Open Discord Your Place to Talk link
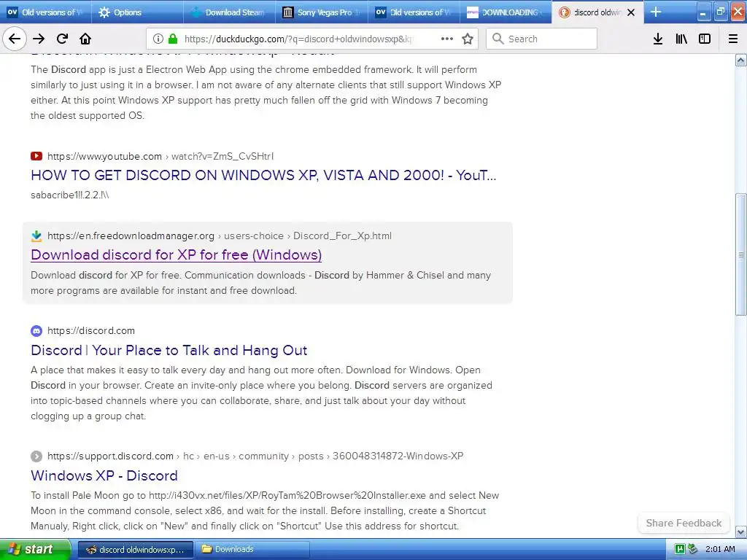The image size is (747, 560). click(x=169, y=351)
